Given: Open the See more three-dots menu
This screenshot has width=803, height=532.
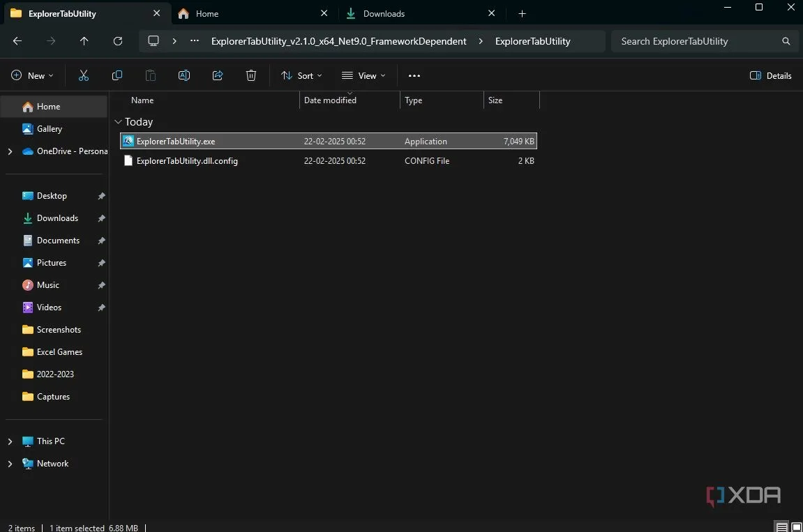Looking at the screenshot, I should click(414, 76).
